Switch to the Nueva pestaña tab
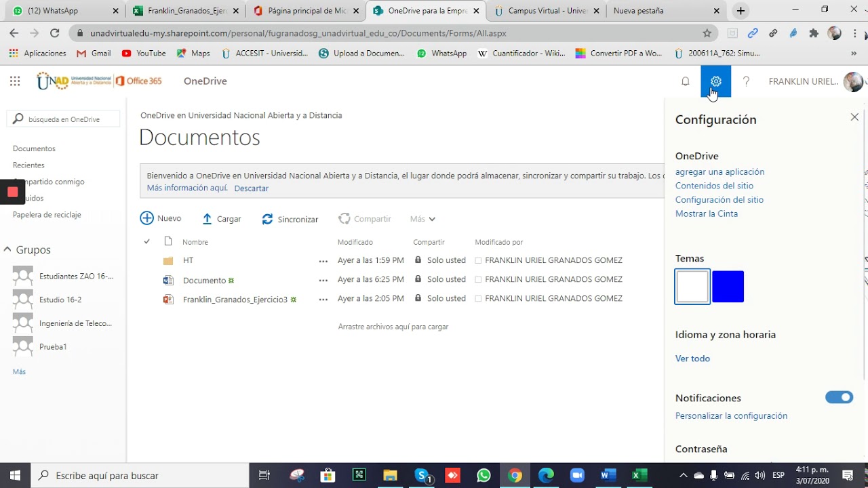Viewport: 868px width, 488px height. (x=666, y=11)
